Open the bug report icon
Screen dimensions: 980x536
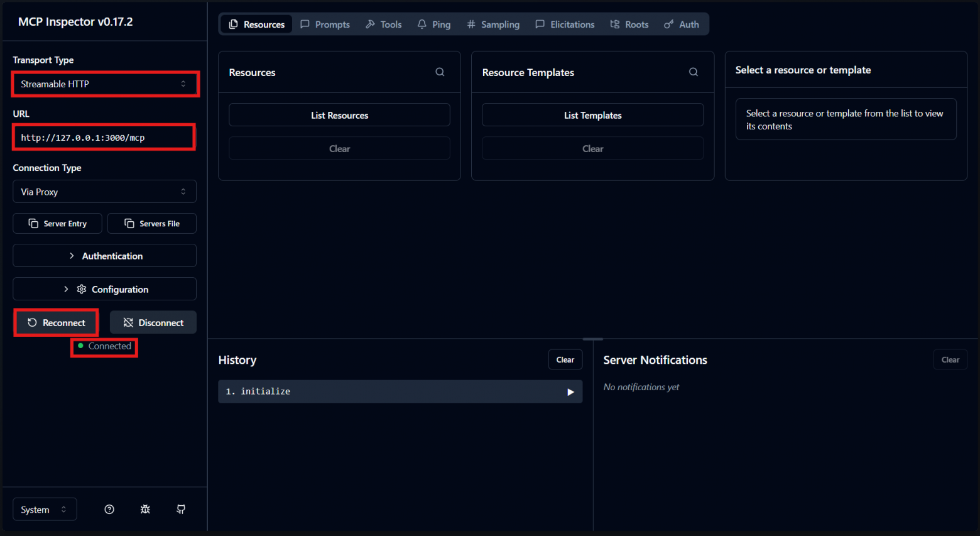click(145, 510)
